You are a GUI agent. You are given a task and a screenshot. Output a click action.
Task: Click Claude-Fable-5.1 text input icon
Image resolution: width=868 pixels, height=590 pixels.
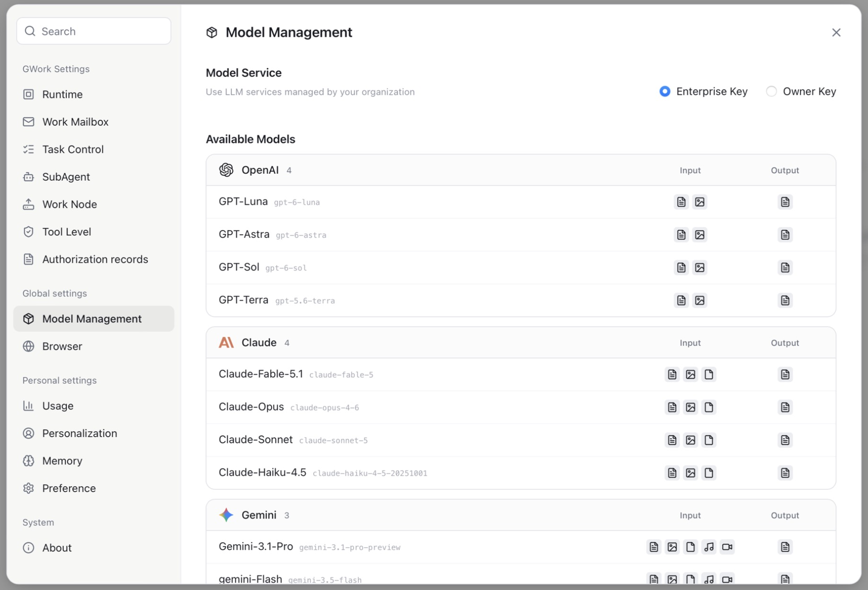(672, 374)
